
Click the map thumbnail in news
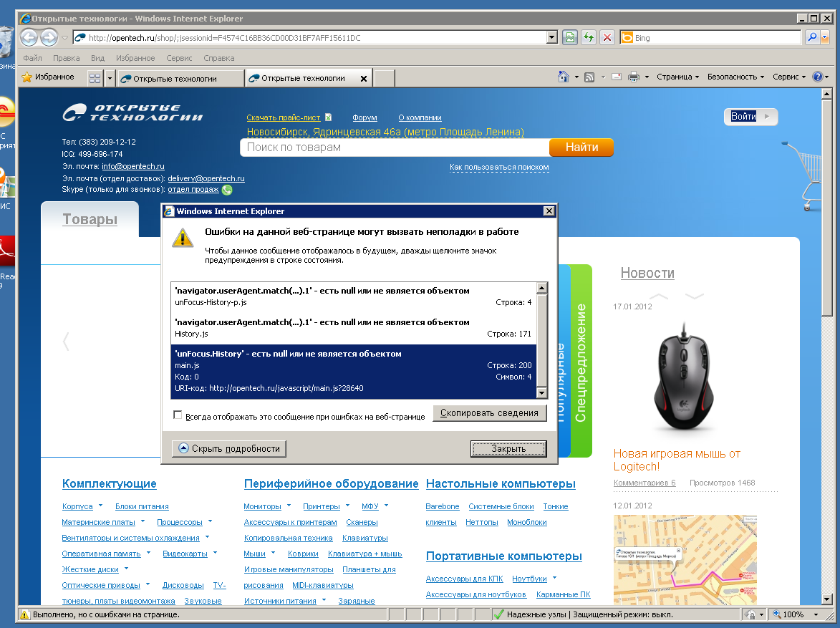685,559
